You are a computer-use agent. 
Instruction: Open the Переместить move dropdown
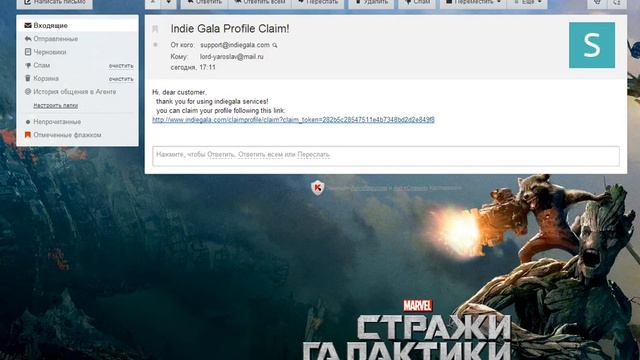[x=473, y=3]
